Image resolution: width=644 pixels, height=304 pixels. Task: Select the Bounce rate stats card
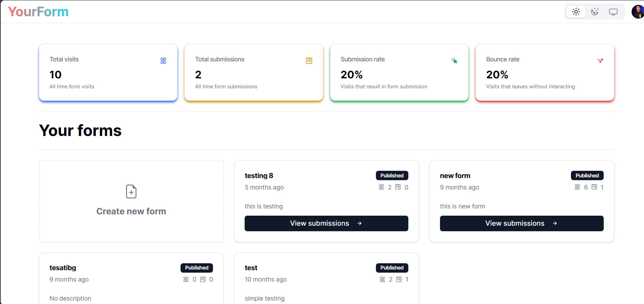click(x=544, y=72)
